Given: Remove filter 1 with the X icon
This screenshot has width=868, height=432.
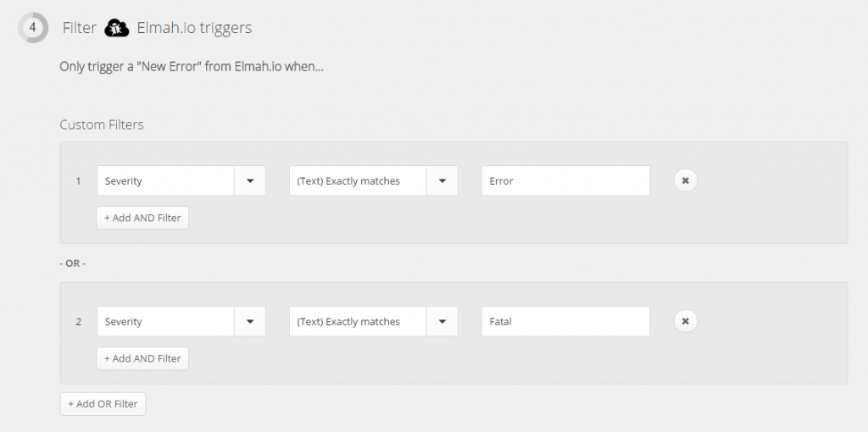Looking at the screenshot, I should coord(685,180).
